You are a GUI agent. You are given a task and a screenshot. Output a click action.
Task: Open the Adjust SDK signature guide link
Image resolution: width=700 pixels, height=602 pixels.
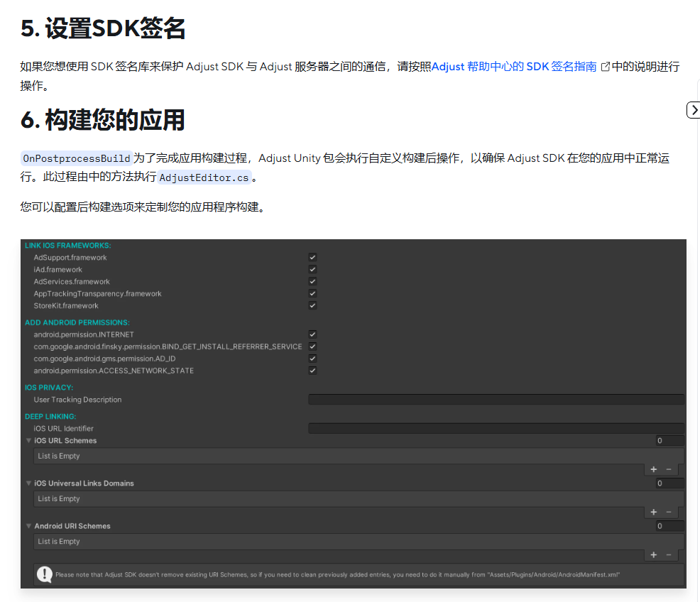514,67
